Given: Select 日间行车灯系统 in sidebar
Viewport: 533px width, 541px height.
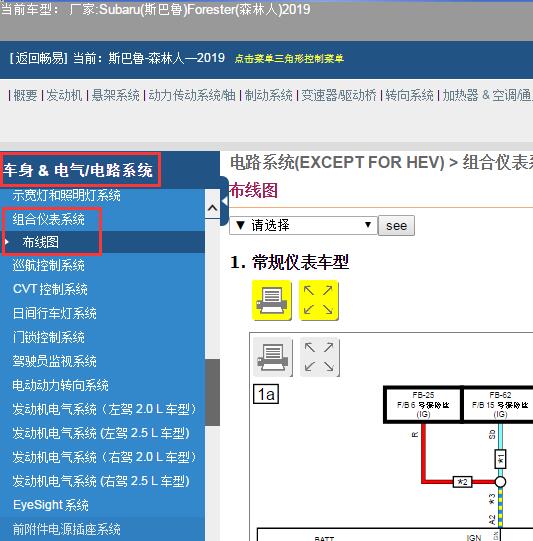Looking at the screenshot, I should click(x=55, y=313).
